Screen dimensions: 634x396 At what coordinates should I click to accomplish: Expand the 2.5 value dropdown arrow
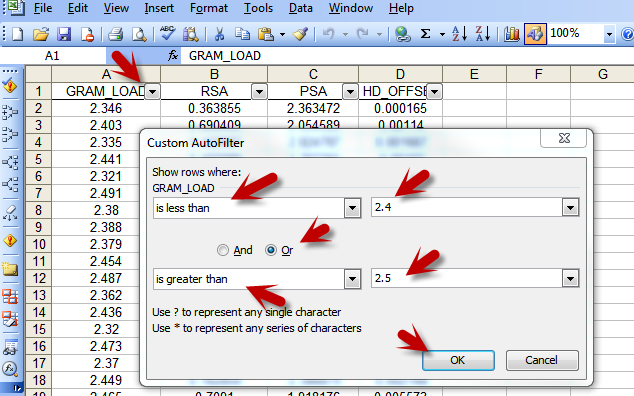(571, 279)
